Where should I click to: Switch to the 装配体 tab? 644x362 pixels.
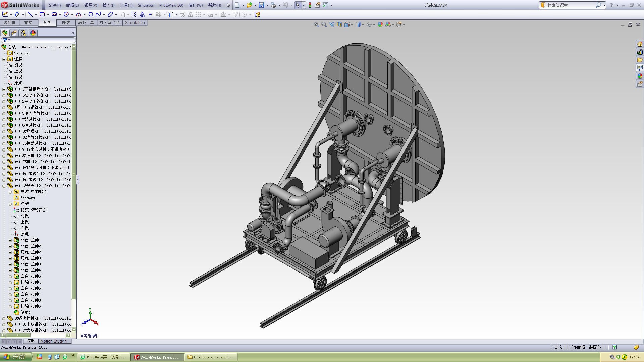click(9, 23)
